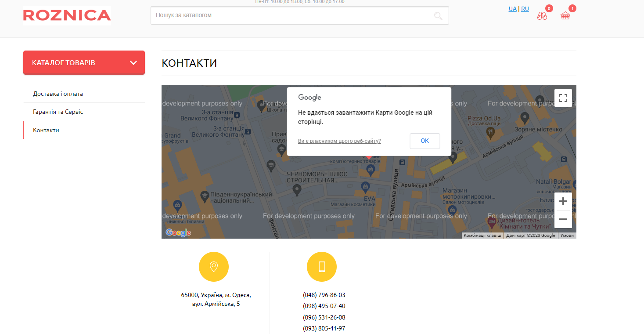
Task: Open Комбінації клавіш map shortcuts
Action: [482, 236]
